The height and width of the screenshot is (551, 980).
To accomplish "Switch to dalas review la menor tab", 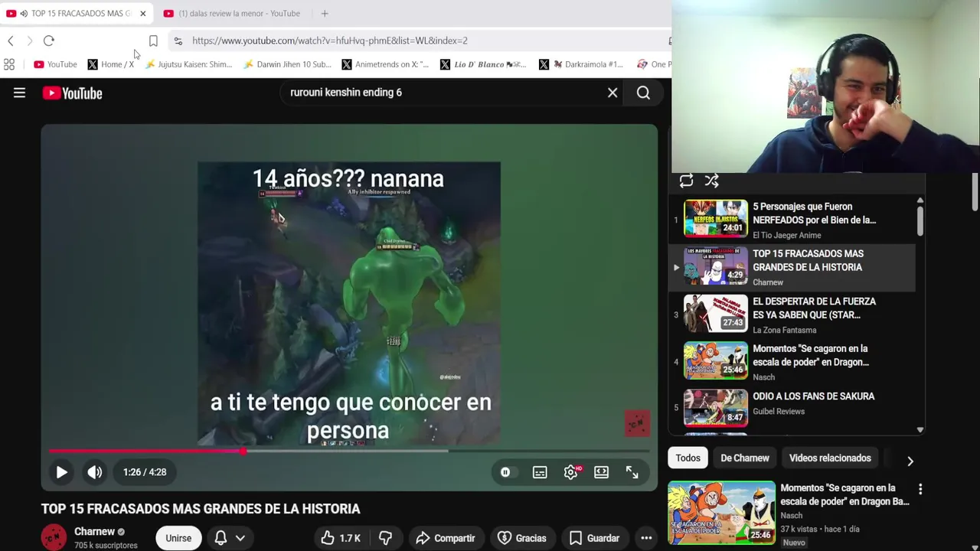I will pos(231,13).
